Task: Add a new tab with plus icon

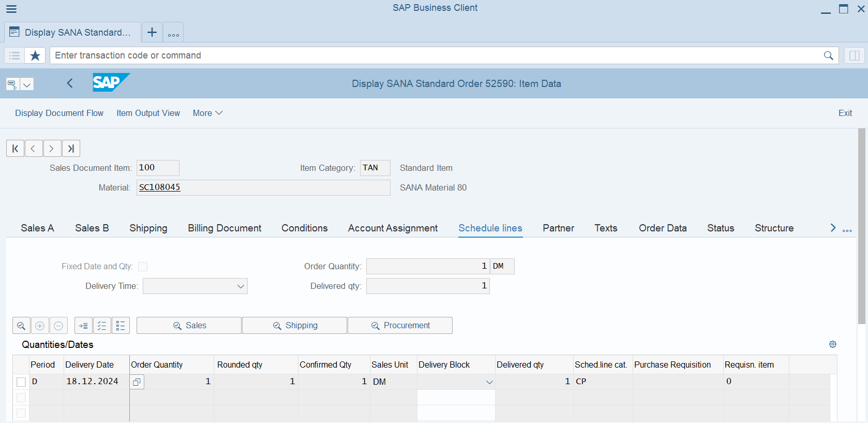Action: 152,32
